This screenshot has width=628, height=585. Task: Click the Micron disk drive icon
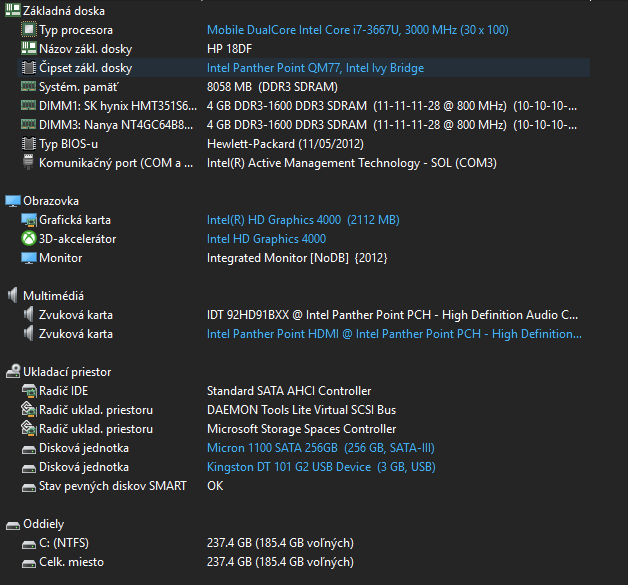[x=28, y=450]
